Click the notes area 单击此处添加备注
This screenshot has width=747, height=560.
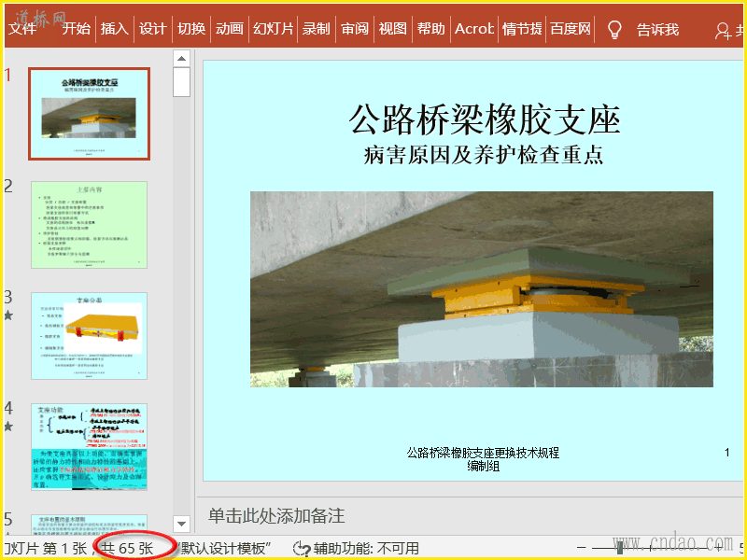coord(276,516)
